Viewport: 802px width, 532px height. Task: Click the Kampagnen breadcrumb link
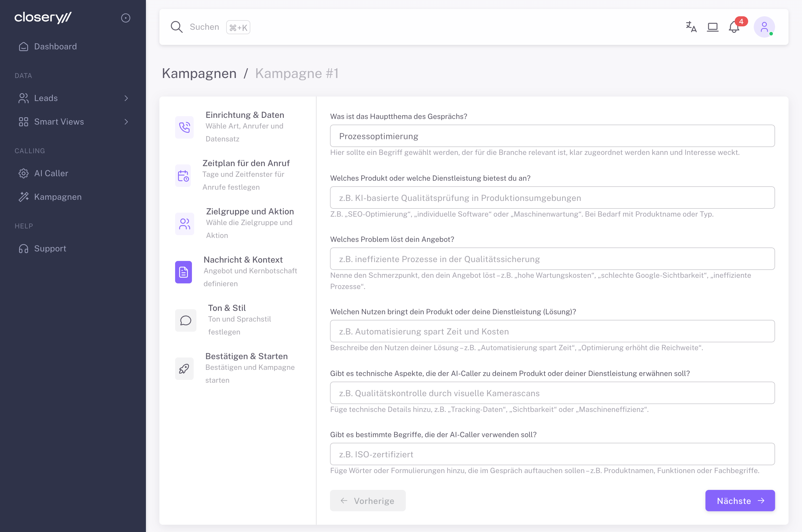point(199,73)
